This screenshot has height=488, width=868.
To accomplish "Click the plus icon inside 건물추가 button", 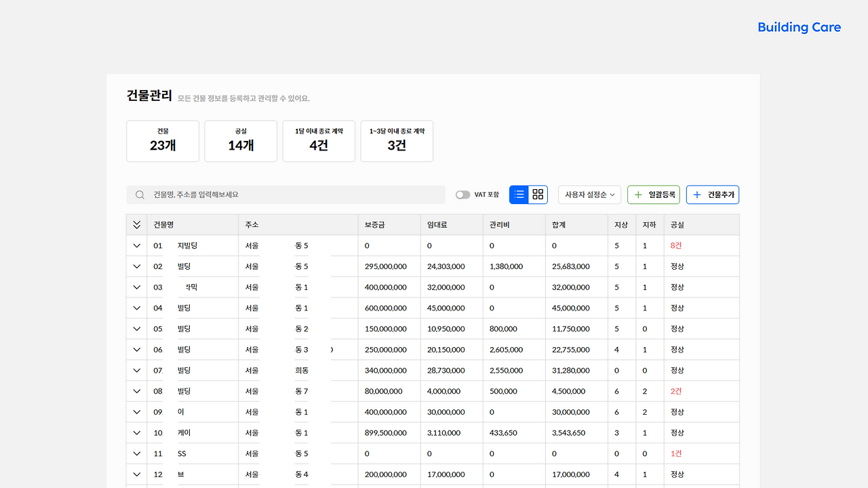I will point(697,195).
